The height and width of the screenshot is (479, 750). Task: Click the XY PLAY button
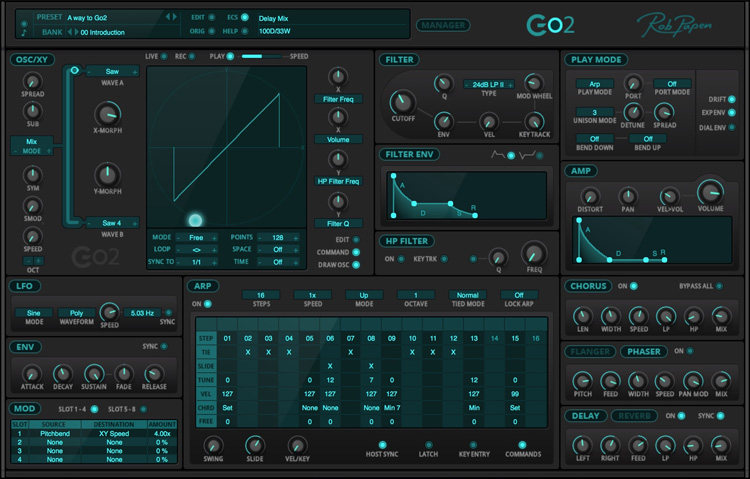[x=230, y=56]
